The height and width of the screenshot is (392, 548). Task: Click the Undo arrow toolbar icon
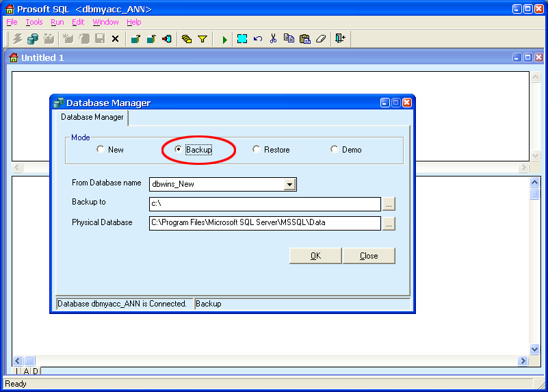click(258, 39)
